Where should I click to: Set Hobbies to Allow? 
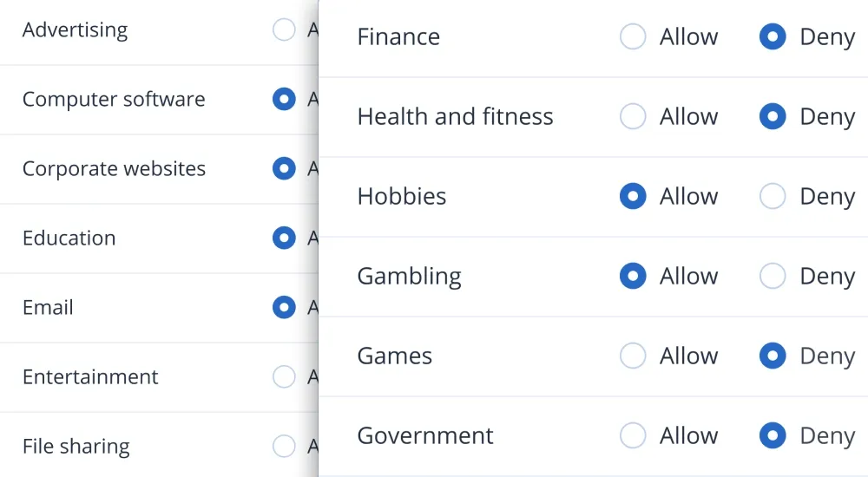tap(633, 196)
